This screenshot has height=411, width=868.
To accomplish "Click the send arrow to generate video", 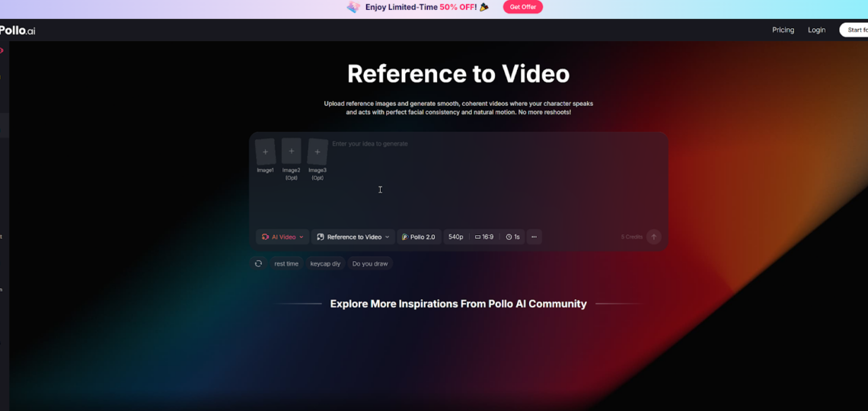I will (x=653, y=237).
